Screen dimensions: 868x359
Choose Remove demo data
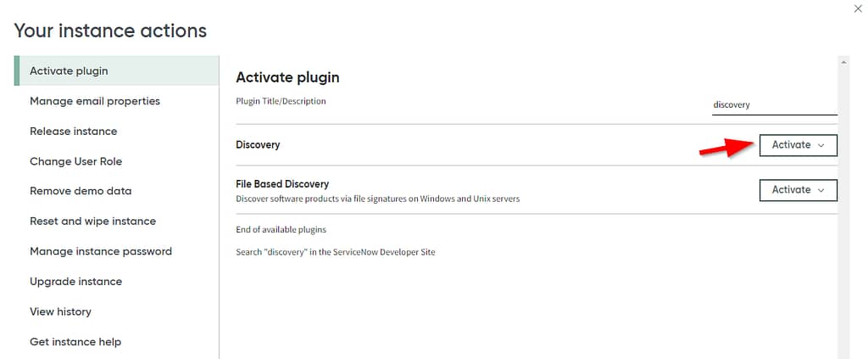pyautogui.click(x=81, y=191)
